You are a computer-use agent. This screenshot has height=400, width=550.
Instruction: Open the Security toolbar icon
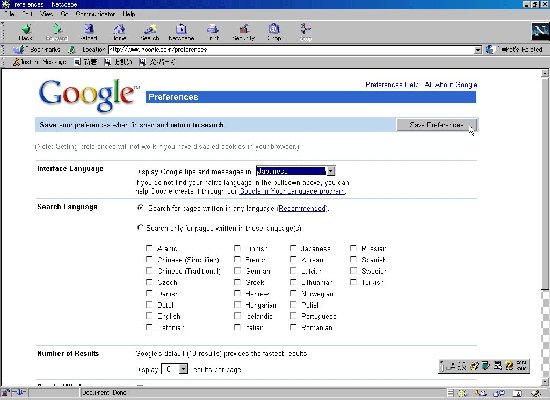tap(243, 32)
